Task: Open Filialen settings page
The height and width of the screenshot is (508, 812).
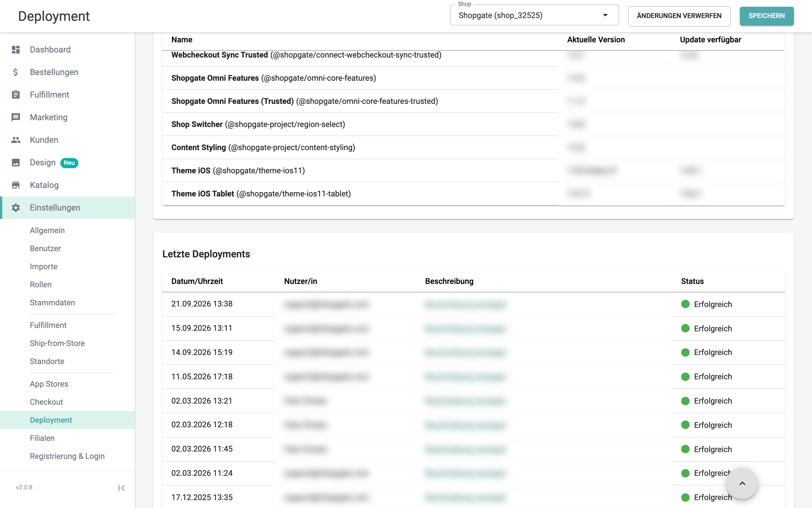Action: click(42, 439)
